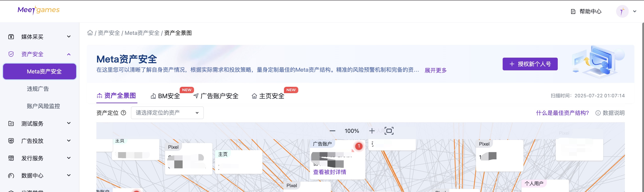
Task: Click the zoom in plus icon
Action: pos(372,131)
